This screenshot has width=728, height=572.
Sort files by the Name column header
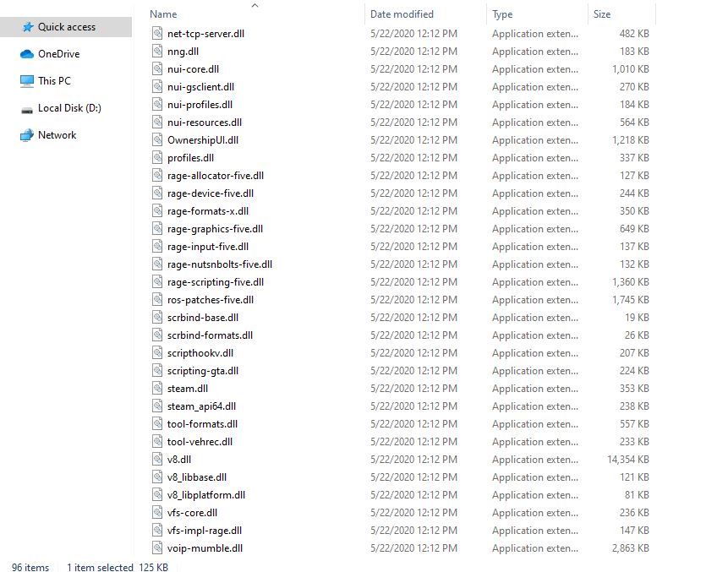163,14
